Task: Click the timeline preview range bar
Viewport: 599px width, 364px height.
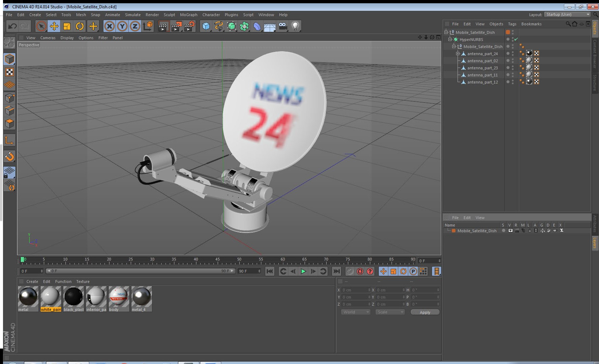Action: [x=140, y=271]
